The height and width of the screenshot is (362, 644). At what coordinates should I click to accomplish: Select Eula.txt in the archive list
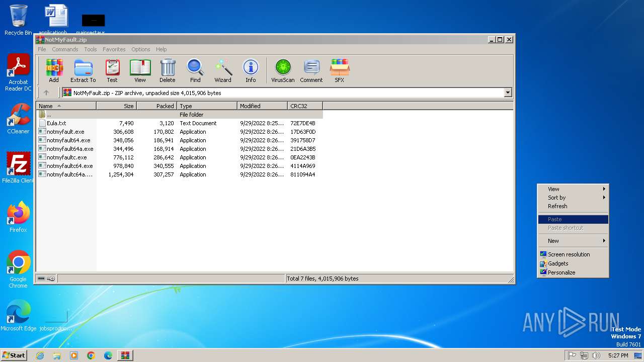pos(179,123)
